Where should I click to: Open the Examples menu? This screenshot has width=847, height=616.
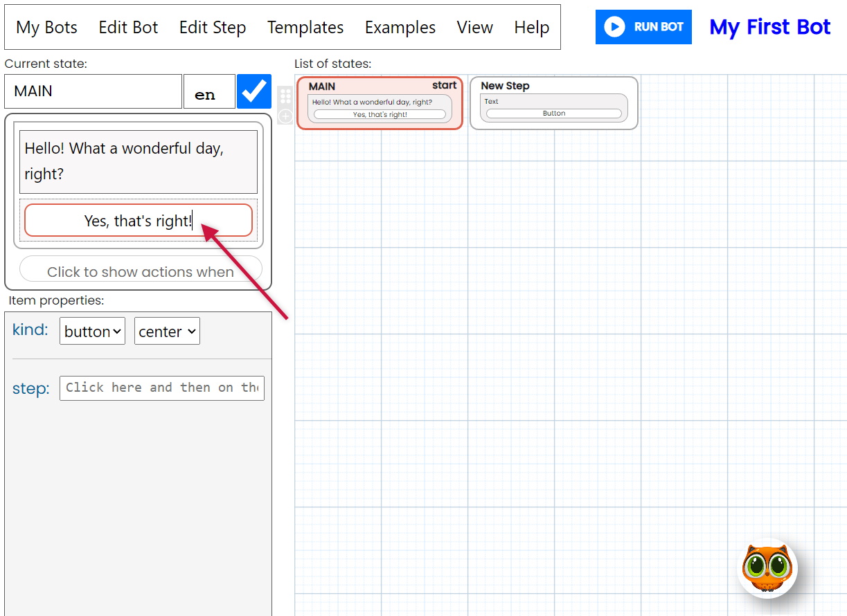(x=400, y=28)
